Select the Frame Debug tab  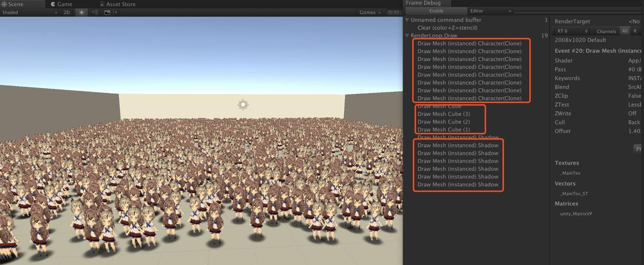[423, 3]
